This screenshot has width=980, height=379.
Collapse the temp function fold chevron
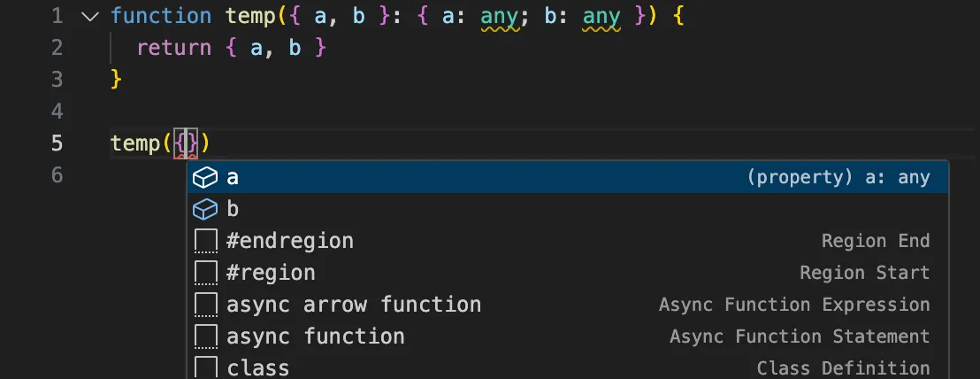pos(88,16)
